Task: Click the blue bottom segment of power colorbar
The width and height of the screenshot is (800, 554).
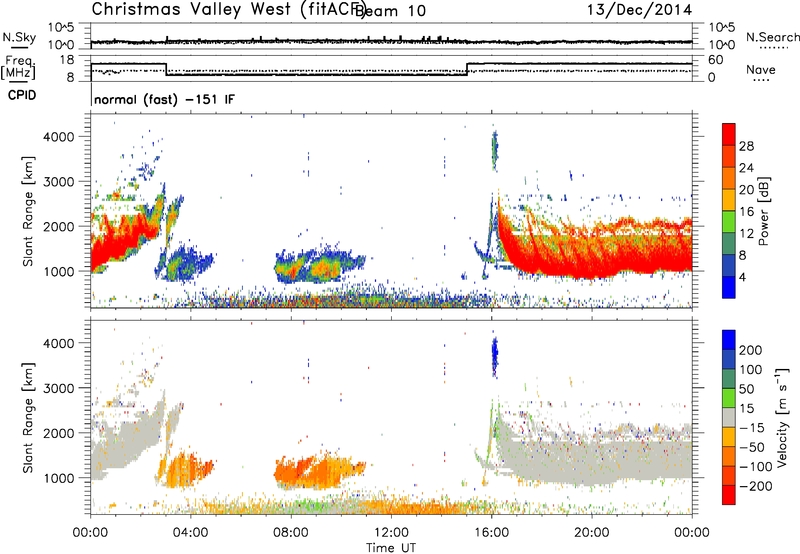Action: [729, 287]
